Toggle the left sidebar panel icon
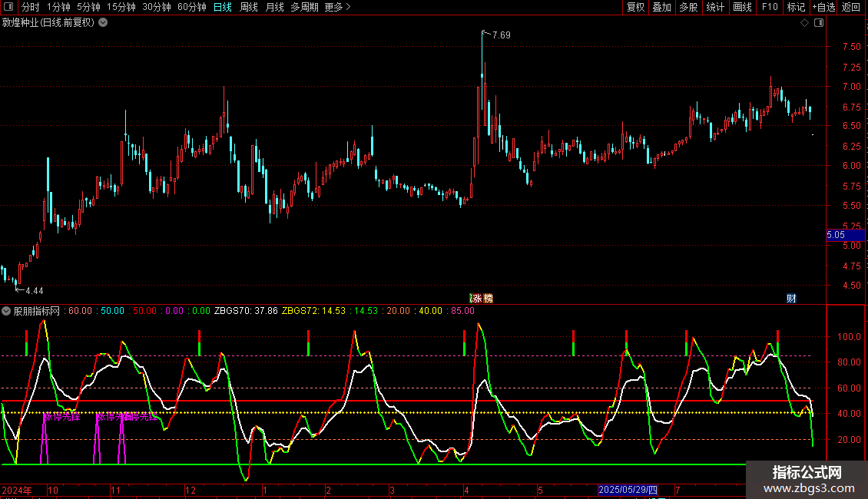The height and width of the screenshot is (499, 868). pyautogui.click(x=8, y=7)
